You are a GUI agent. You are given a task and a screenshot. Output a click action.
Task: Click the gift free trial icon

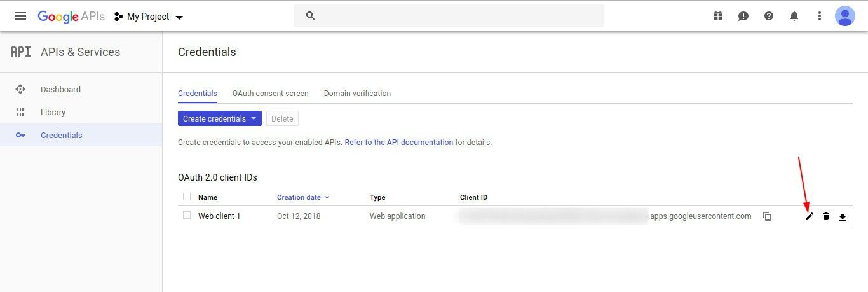(718, 16)
